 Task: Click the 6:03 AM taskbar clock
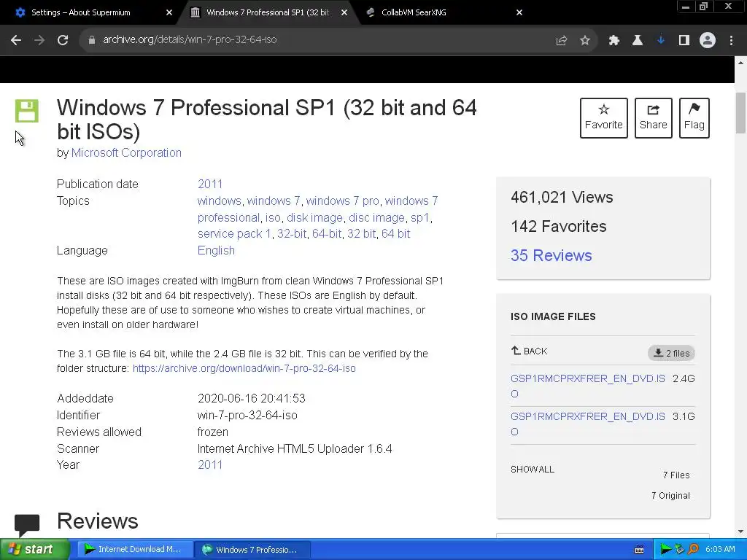(720, 550)
